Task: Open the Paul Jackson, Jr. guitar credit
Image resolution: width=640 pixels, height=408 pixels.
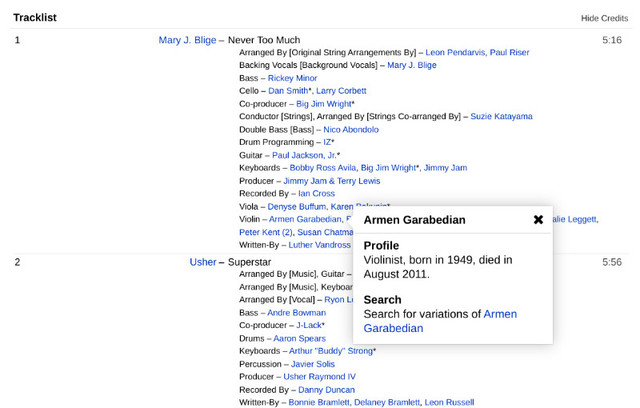Action: pyautogui.click(x=304, y=155)
